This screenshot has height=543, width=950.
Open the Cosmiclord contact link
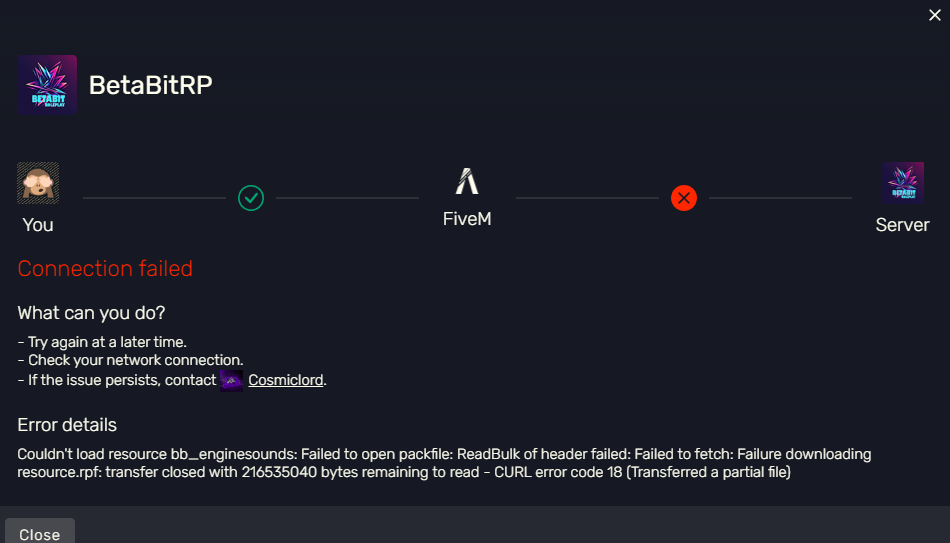(x=285, y=381)
